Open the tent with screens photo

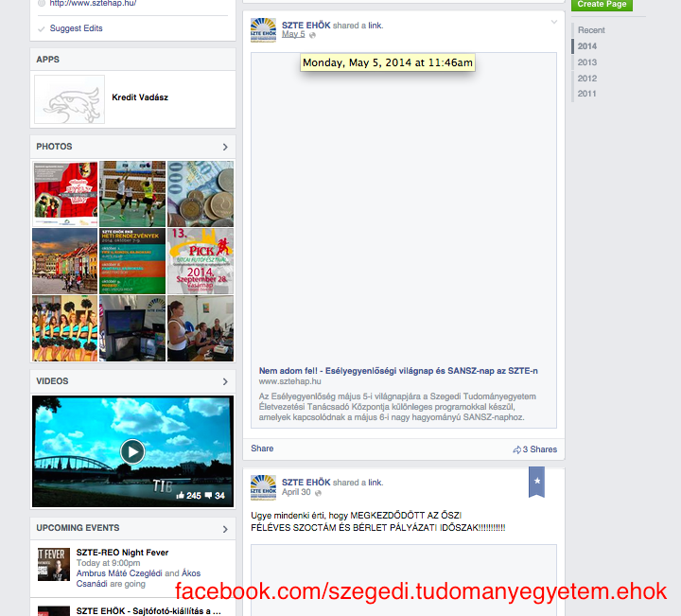pyautogui.click(x=132, y=328)
